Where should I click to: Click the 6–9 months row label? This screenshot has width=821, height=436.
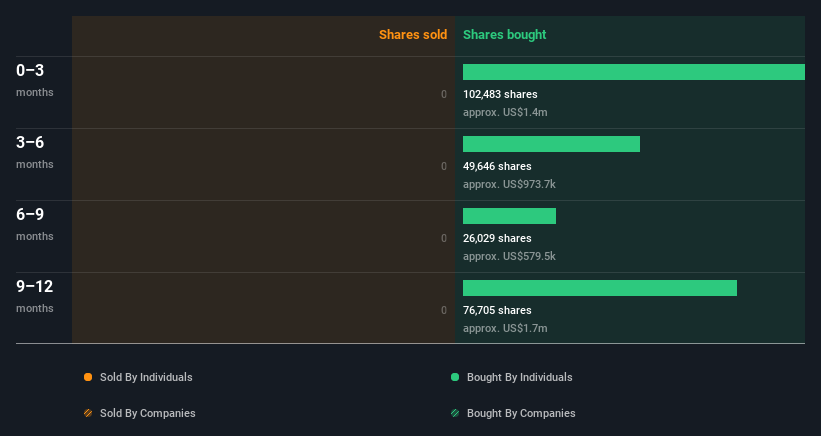point(35,225)
